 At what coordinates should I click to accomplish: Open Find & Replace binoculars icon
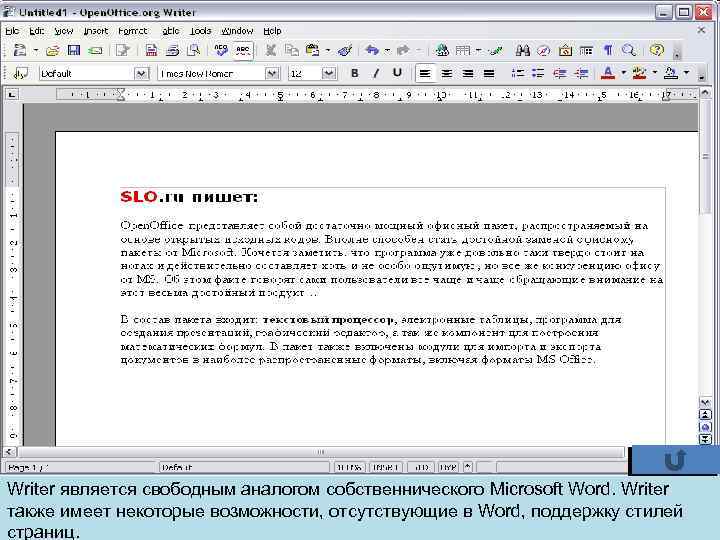(523, 50)
